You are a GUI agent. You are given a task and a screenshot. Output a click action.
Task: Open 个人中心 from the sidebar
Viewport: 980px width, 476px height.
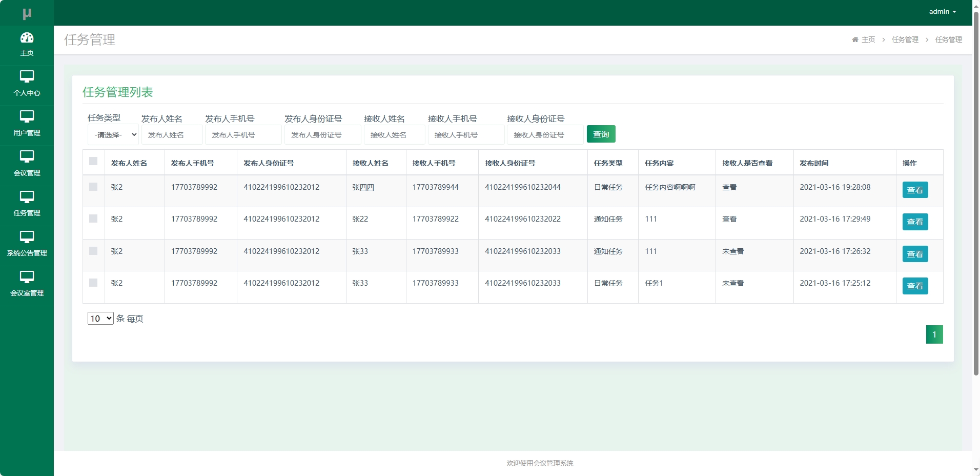click(27, 84)
